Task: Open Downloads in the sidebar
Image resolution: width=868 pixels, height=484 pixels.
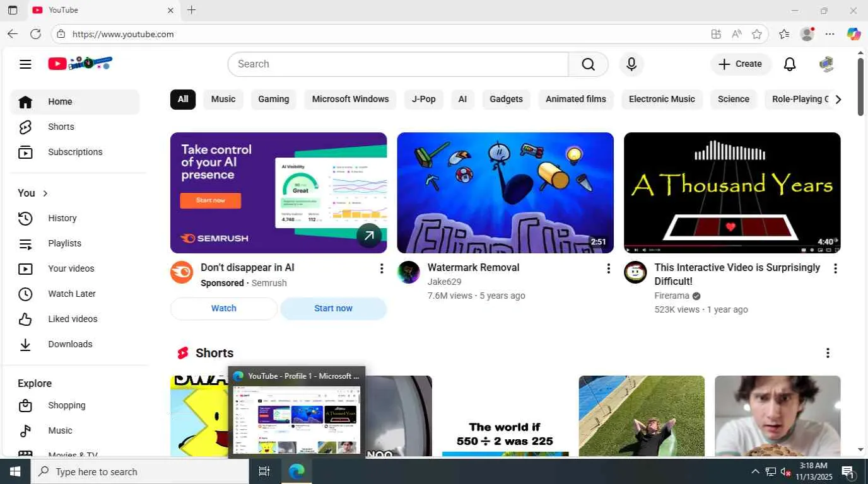Action: click(74, 344)
